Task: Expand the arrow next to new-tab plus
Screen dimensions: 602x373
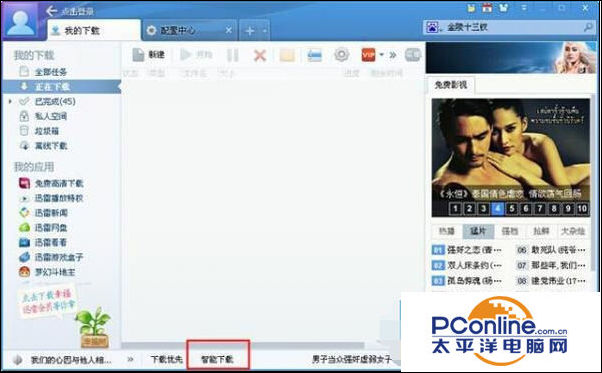Action: point(265,31)
